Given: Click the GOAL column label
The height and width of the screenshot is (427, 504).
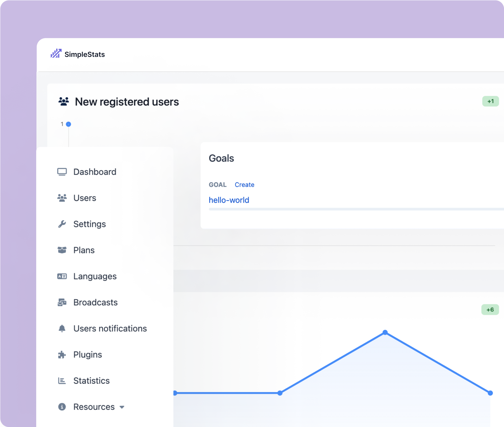Looking at the screenshot, I should (218, 185).
